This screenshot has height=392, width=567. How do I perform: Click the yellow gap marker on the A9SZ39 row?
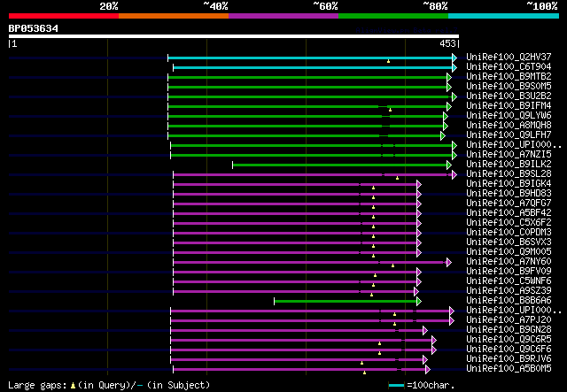tap(371, 296)
